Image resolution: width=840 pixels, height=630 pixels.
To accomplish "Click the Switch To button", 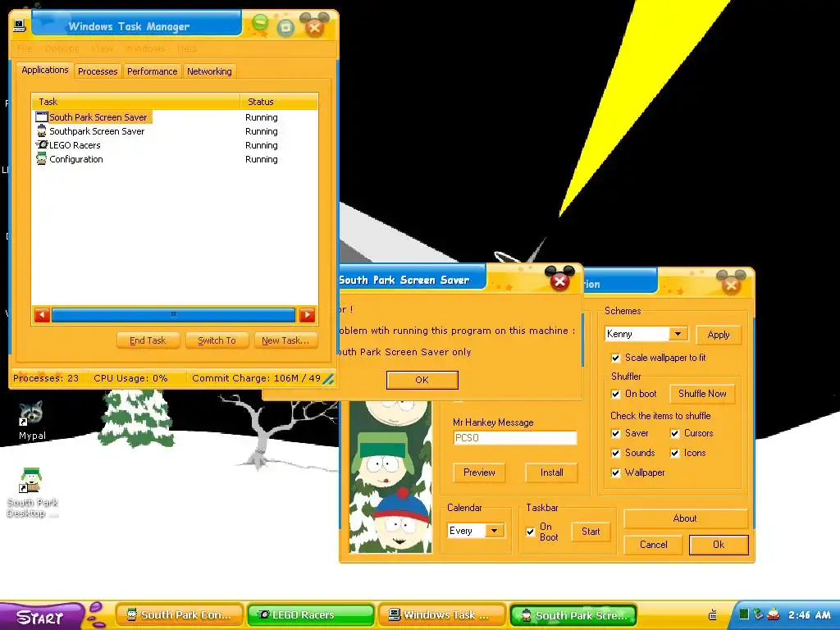I will 217,340.
